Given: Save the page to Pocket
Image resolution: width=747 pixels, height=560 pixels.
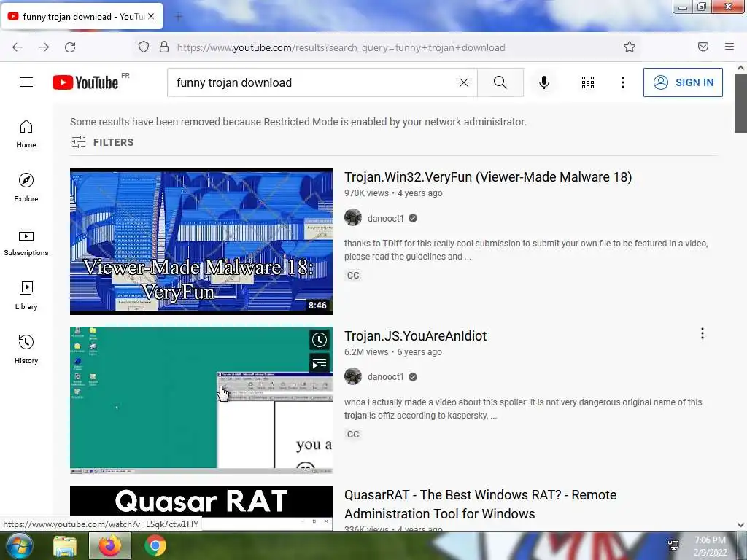Looking at the screenshot, I should (x=703, y=47).
